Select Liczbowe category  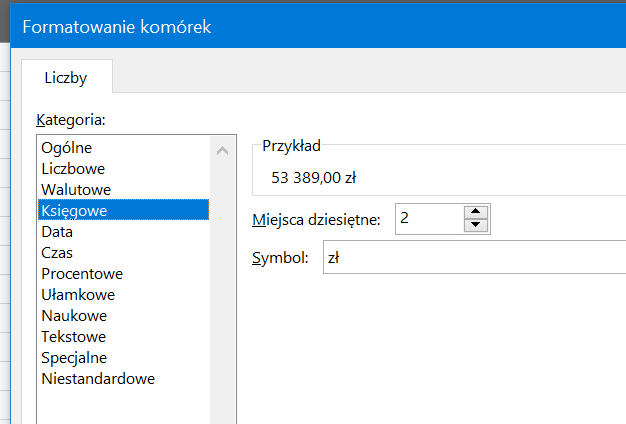click(x=123, y=169)
